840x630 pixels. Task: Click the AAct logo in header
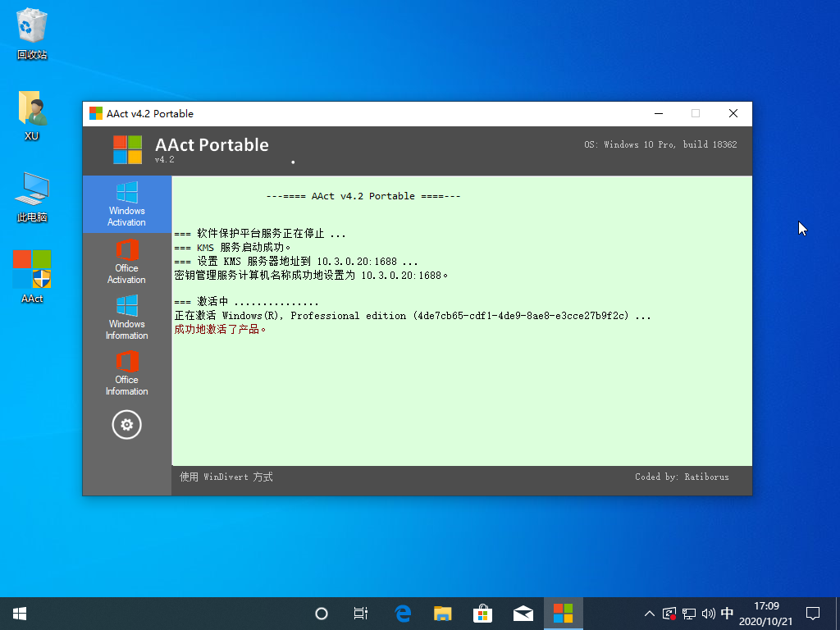127,150
